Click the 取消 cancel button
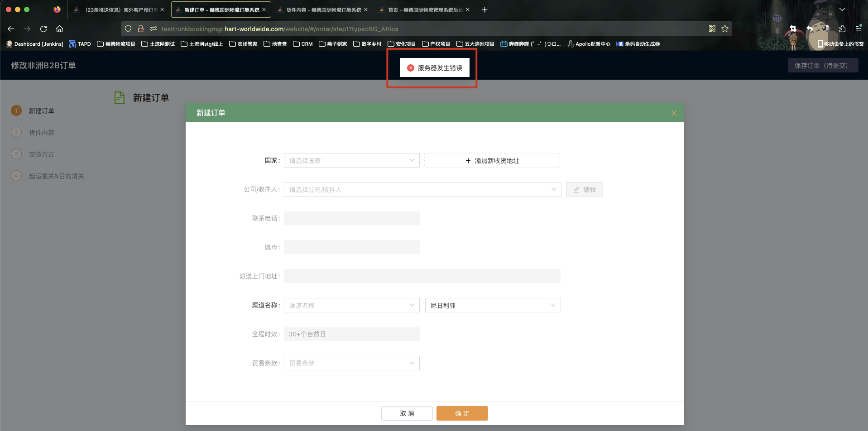The height and width of the screenshot is (431, 868). 407,413
